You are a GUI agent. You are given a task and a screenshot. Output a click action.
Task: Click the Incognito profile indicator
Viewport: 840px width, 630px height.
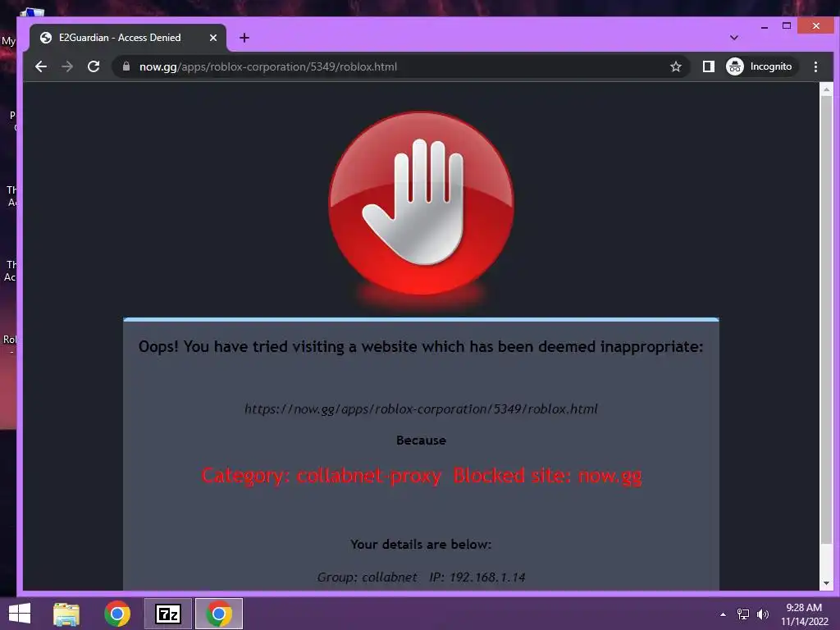point(760,66)
